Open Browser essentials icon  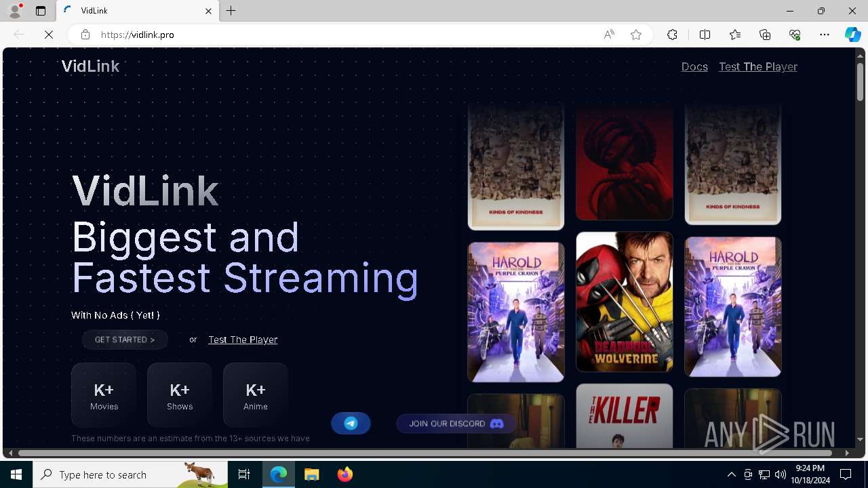click(795, 35)
